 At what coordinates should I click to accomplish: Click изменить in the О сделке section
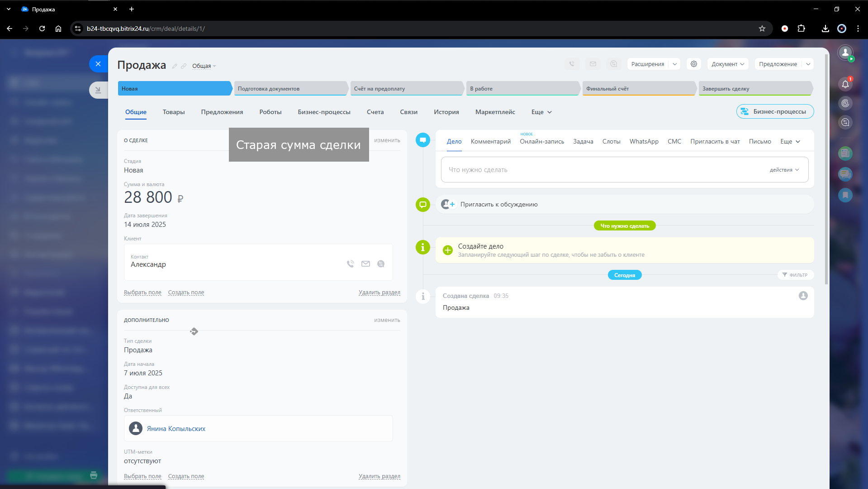tap(387, 140)
